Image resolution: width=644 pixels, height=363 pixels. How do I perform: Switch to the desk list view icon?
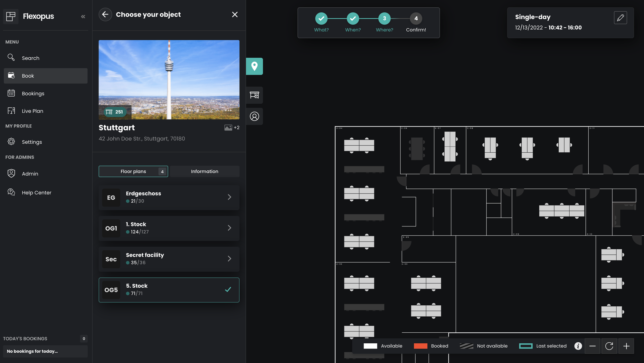click(x=254, y=95)
